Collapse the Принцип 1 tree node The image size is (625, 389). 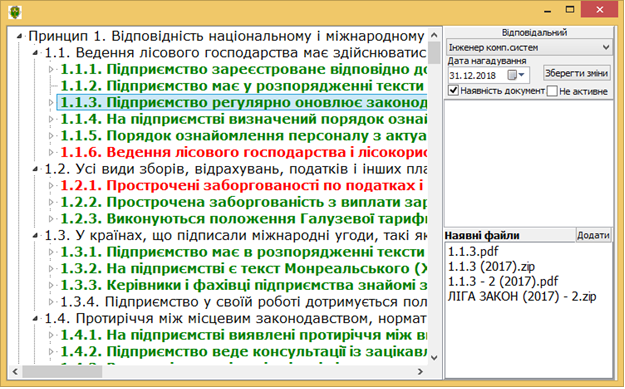click(x=19, y=36)
